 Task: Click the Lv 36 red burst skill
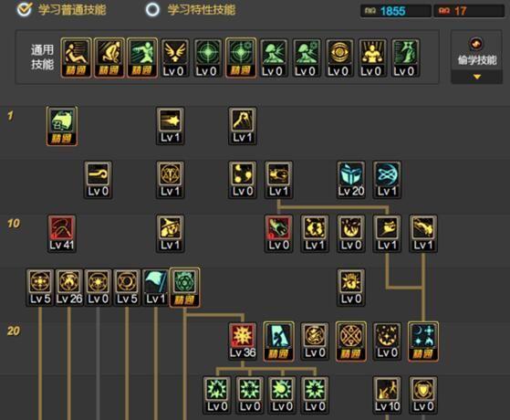[x=243, y=341]
